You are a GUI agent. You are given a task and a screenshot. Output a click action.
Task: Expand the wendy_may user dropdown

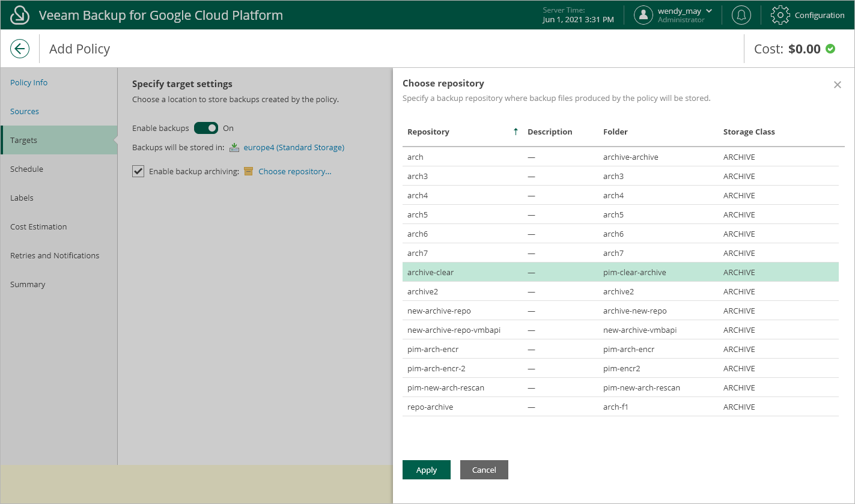[x=709, y=11]
